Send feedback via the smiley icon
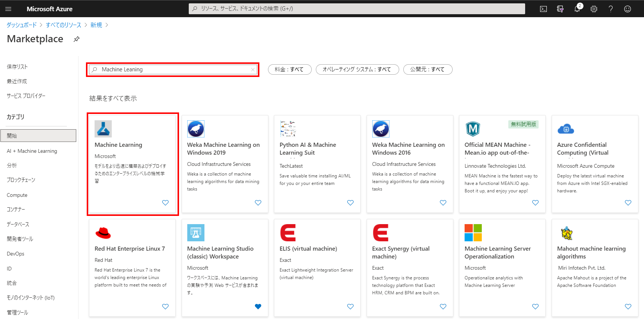Screen dimensions: 644x319 coord(628,9)
